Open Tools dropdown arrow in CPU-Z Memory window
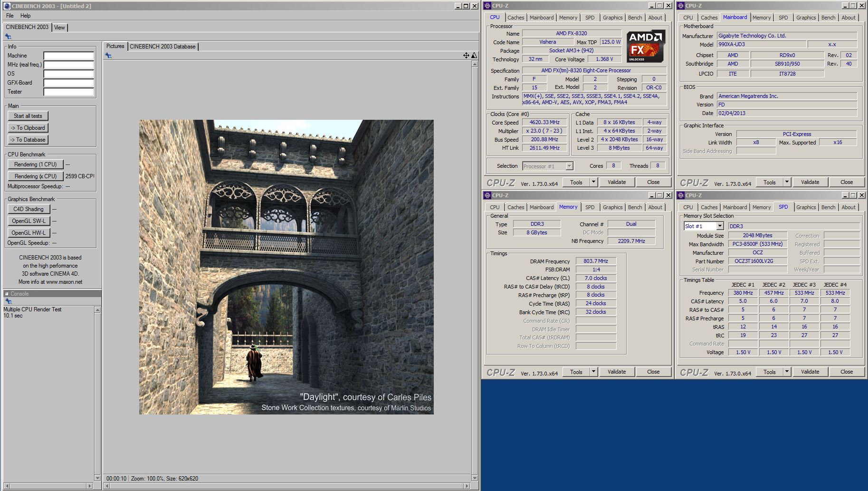868x491 pixels. (593, 372)
